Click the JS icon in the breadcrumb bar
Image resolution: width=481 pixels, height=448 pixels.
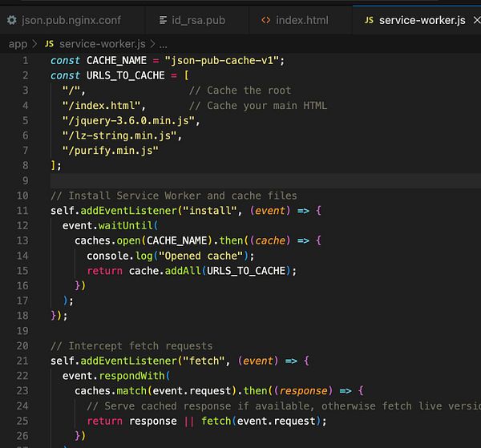(x=50, y=44)
